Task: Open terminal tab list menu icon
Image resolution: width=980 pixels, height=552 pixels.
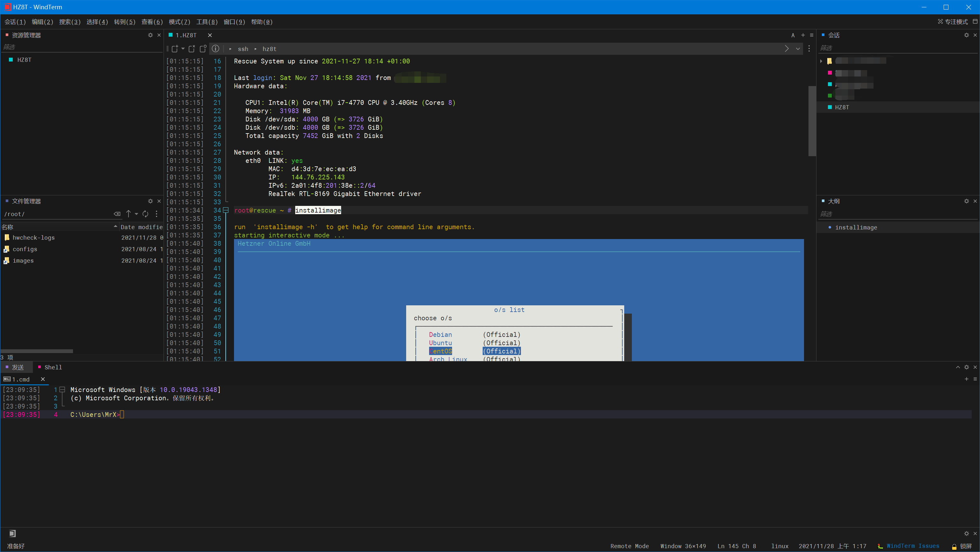Action: click(811, 35)
